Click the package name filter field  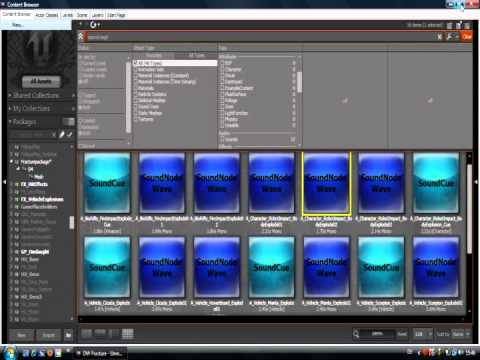click(30, 134)
